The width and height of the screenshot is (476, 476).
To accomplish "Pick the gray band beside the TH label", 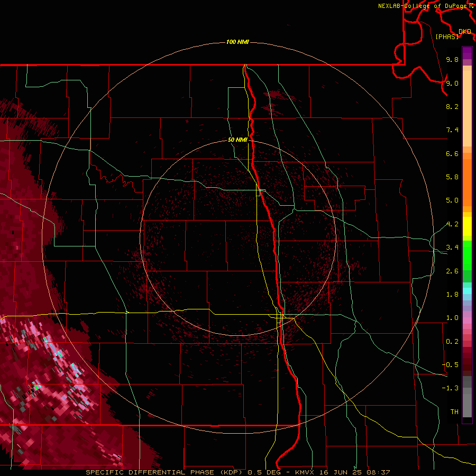I will tap(467, 406).
